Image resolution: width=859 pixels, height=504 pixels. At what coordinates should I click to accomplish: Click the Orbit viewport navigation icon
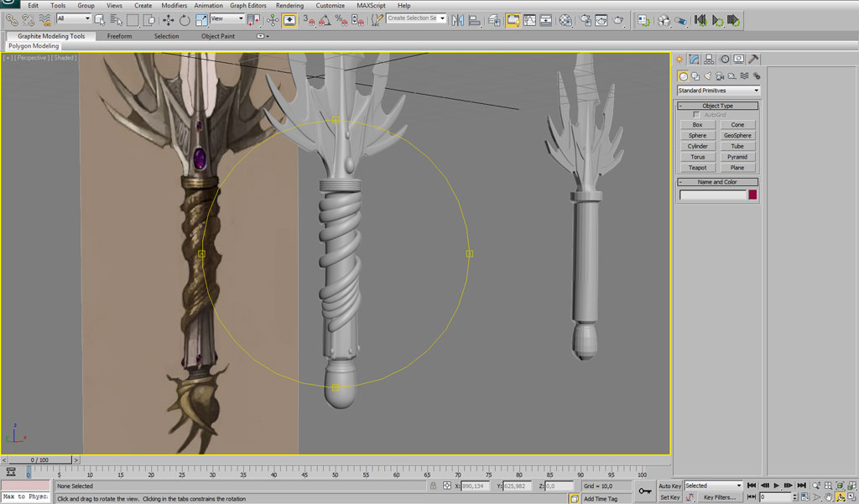(840, 497)
